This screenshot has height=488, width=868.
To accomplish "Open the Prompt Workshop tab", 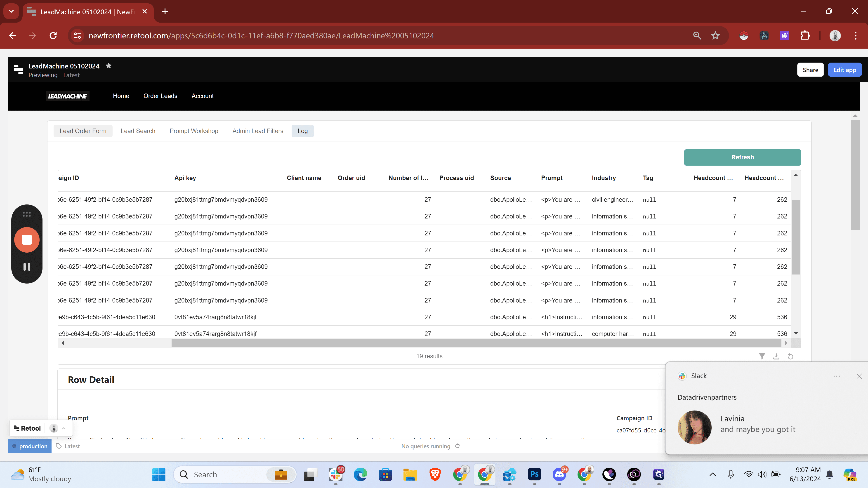I will click(194, 131).
